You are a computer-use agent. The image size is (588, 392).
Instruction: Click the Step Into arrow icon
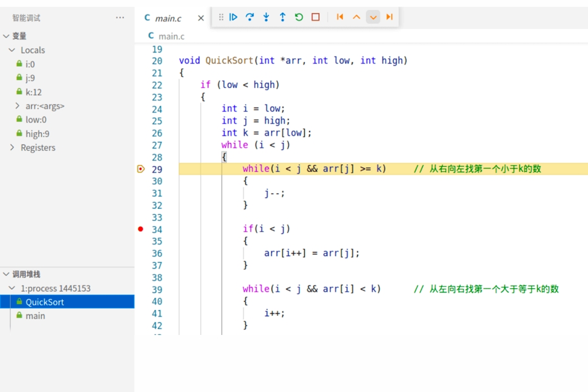(x=266, y=17)
